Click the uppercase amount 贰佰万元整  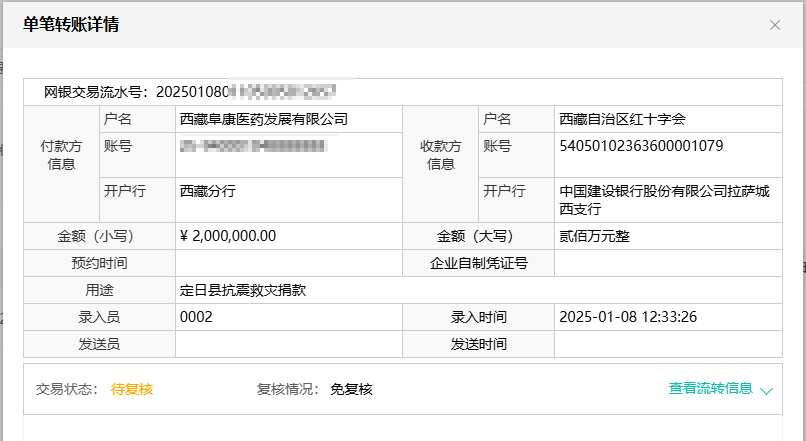pyautogui.click(x=594, y=236)
